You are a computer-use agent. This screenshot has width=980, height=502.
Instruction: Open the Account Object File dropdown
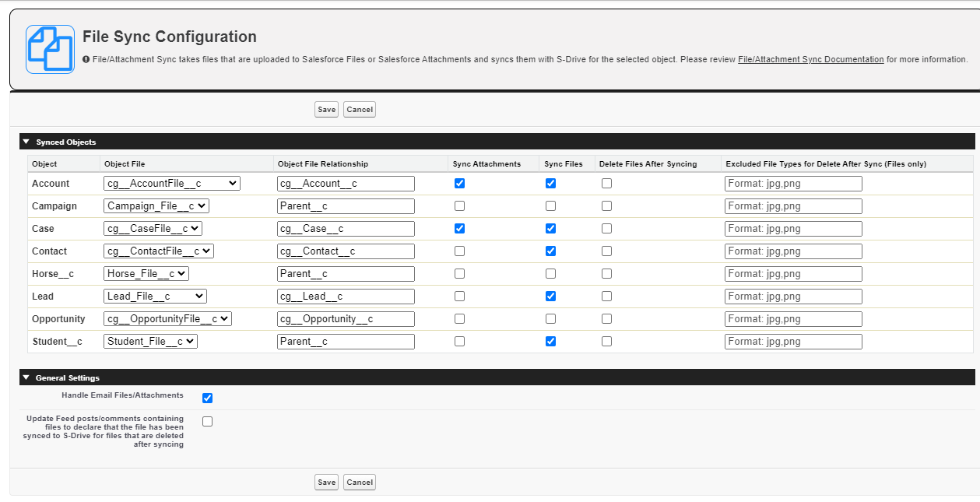coord(171,184)
